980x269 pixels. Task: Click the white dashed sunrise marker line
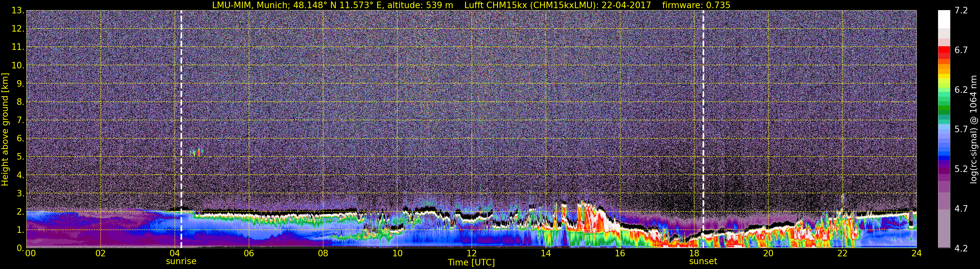click(181, 129)
